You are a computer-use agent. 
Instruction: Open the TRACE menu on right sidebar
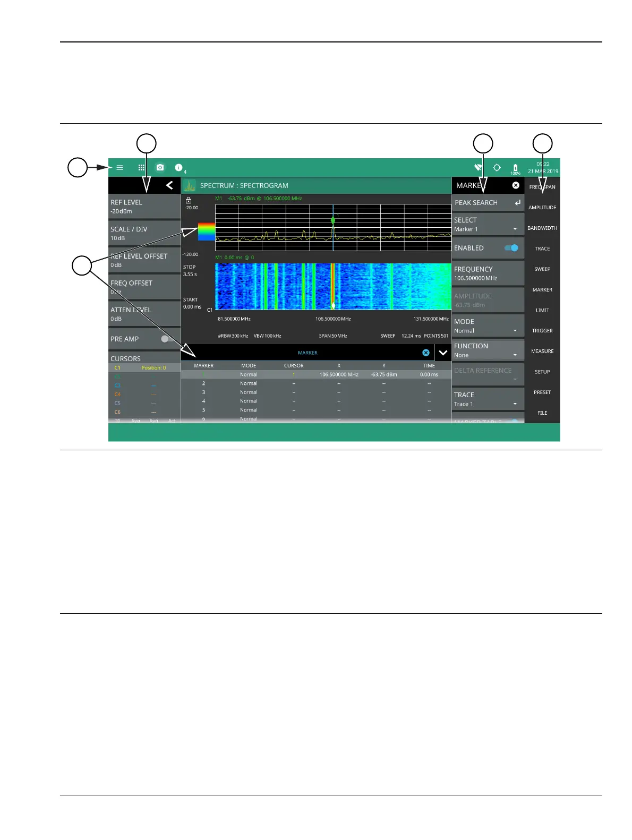tap(542, 248)
